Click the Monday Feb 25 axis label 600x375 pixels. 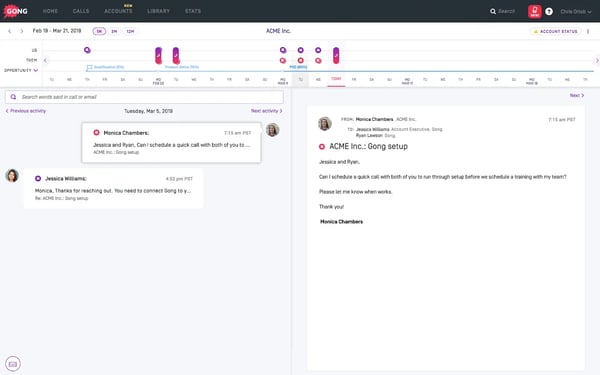(158, 81)
